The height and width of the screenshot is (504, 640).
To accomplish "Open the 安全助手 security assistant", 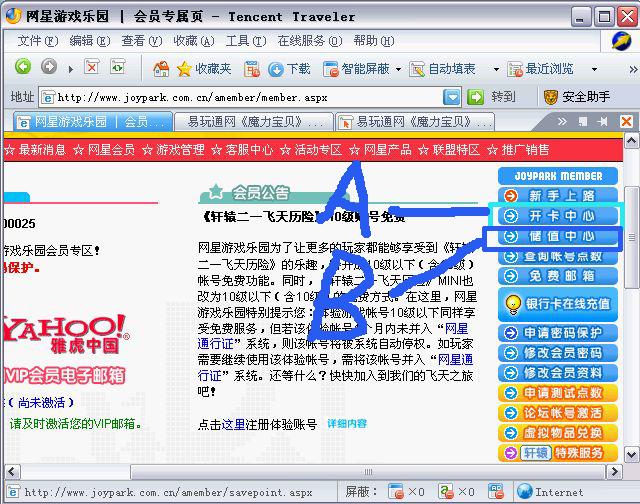I will pos(577,97).
